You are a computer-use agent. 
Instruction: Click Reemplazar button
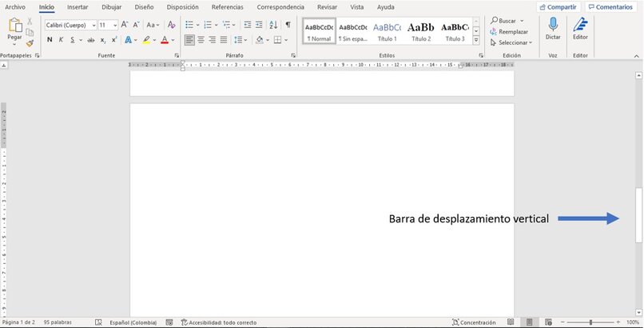[509, 32]
